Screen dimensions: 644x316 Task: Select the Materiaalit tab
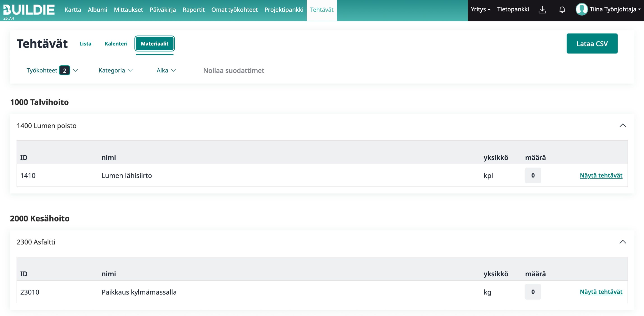tap(154, 44)
